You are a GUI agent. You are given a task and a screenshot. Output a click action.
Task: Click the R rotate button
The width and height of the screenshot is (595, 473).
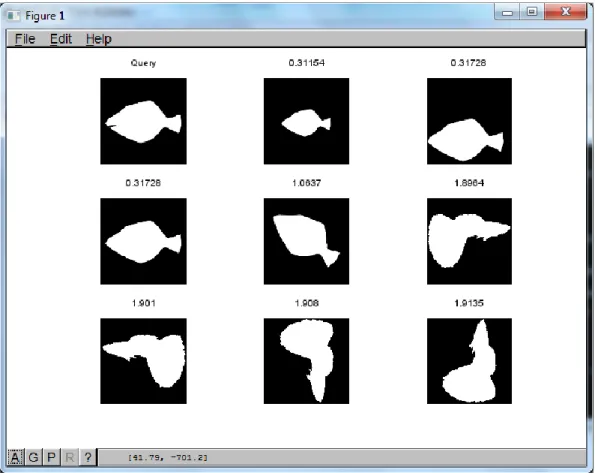pyautogui.click(x=69, y=457)
